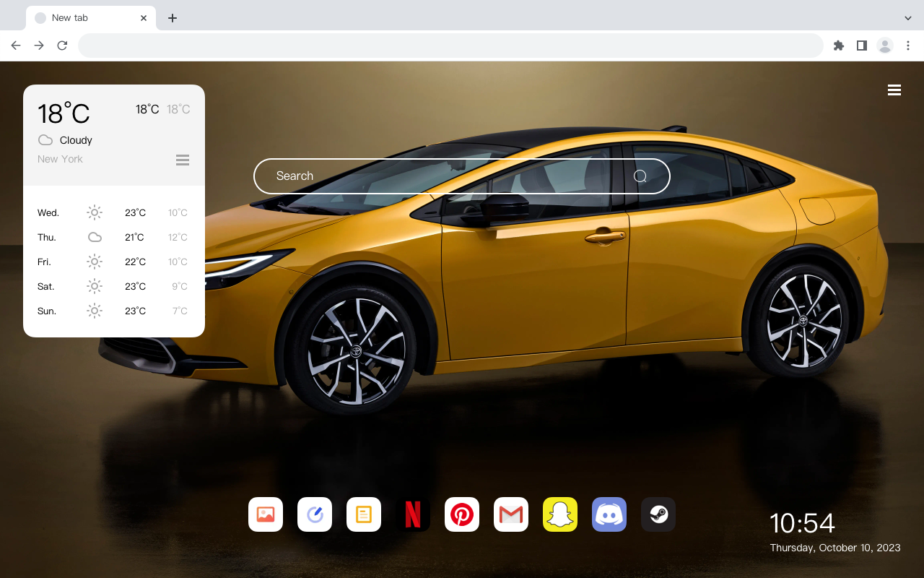
Task: Open the hamburger menu at page top right
Action: tap(894, 90)
